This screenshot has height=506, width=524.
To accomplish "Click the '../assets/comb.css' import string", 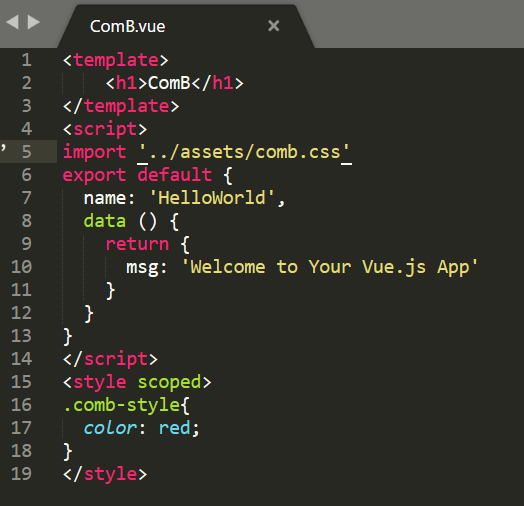I will point(244,152).
